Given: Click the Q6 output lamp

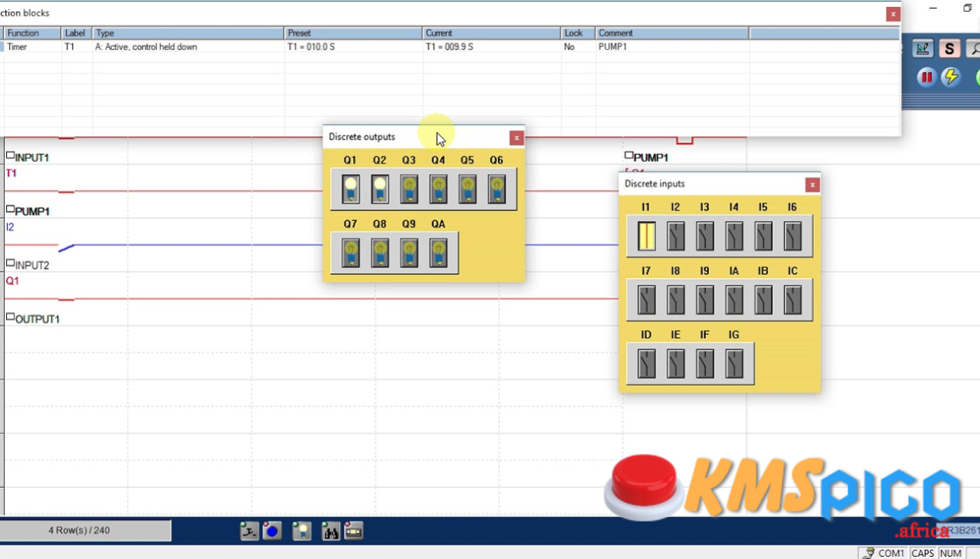Looking at the screenshot, I should pos(496,188).
